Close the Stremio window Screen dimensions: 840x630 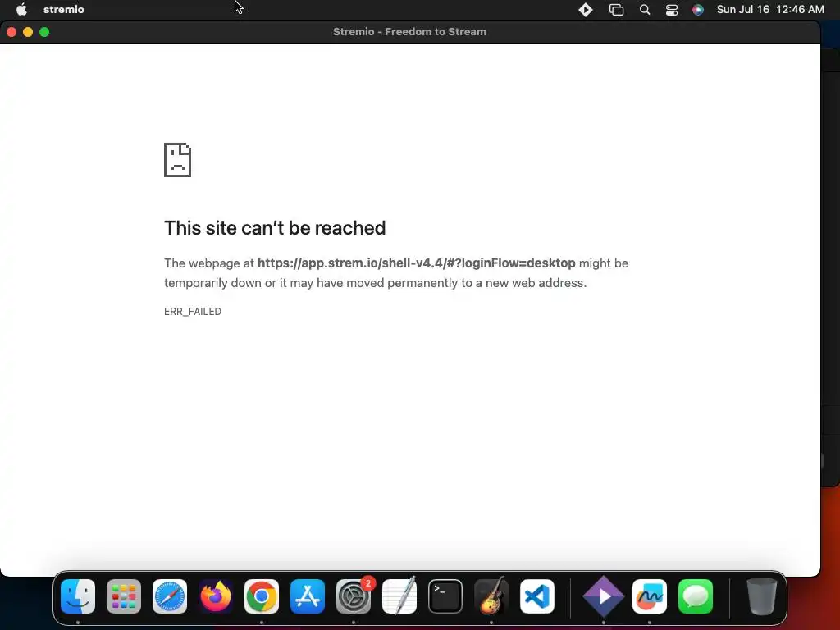pos(11,32)
